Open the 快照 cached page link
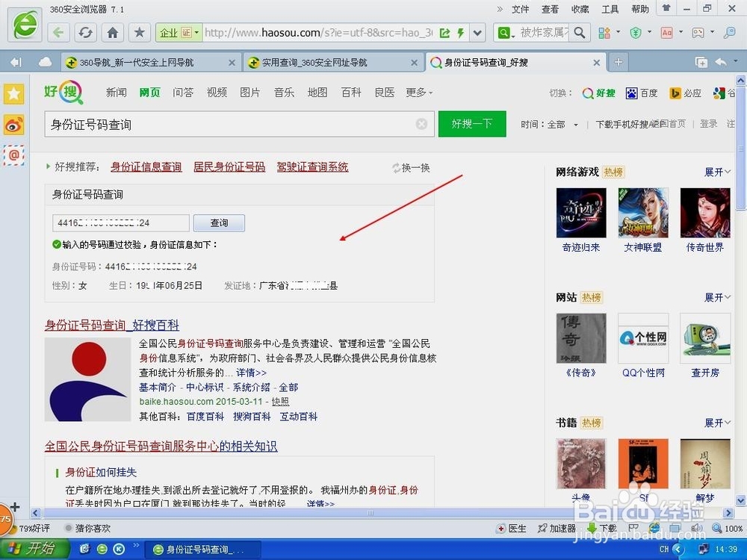This screenshot has width=747, height=560. [280, 402]
